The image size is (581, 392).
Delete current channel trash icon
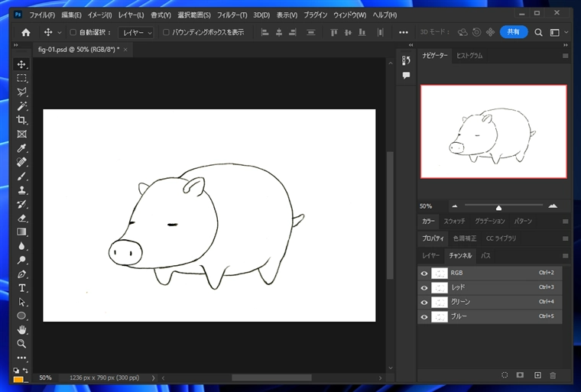(x=553, y=375)
